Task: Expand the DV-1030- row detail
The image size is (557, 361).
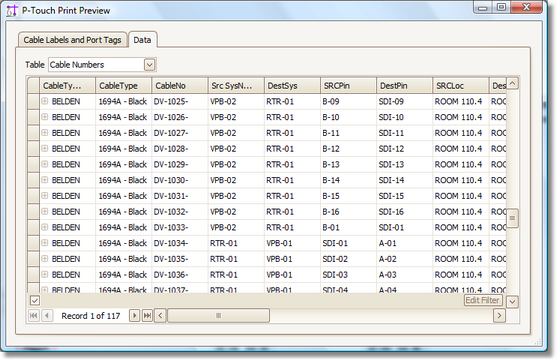Action: [x=45, y=180]
